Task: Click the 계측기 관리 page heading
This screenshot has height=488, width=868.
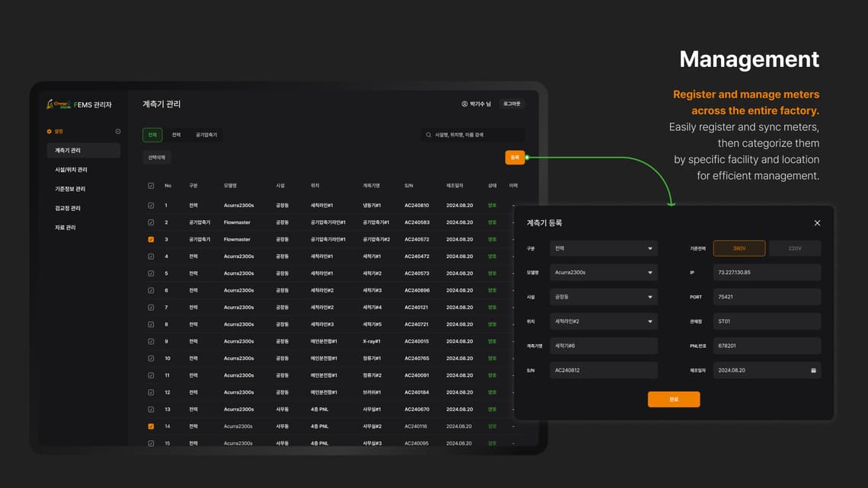Action: coord(161,104)
